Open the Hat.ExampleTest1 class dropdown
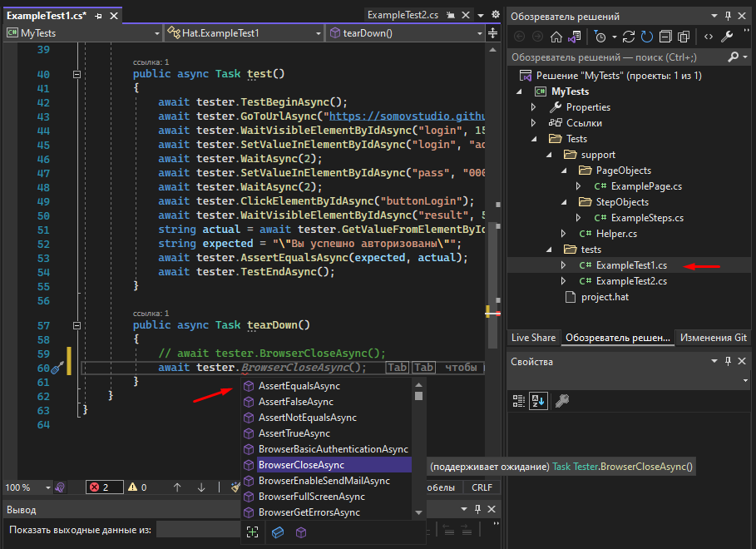Screen dimensions: 756x549 pyautogui.click(x=243, y=33)
